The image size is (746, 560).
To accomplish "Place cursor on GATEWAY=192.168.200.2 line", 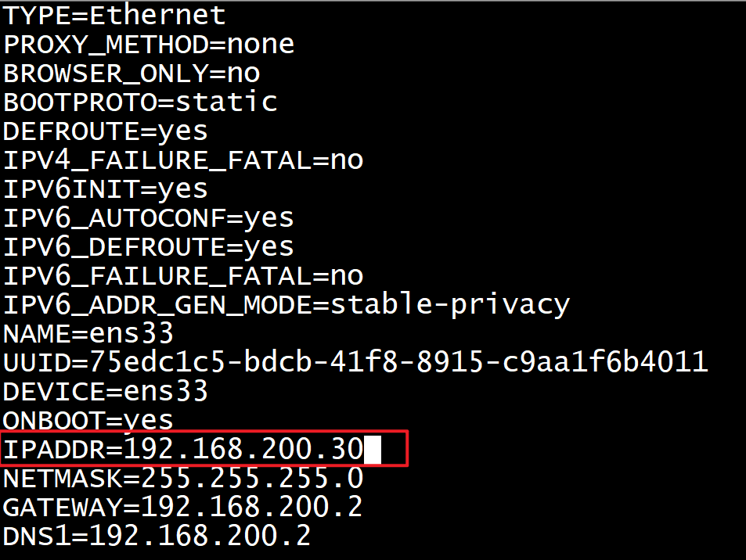I will pos(183,507).
